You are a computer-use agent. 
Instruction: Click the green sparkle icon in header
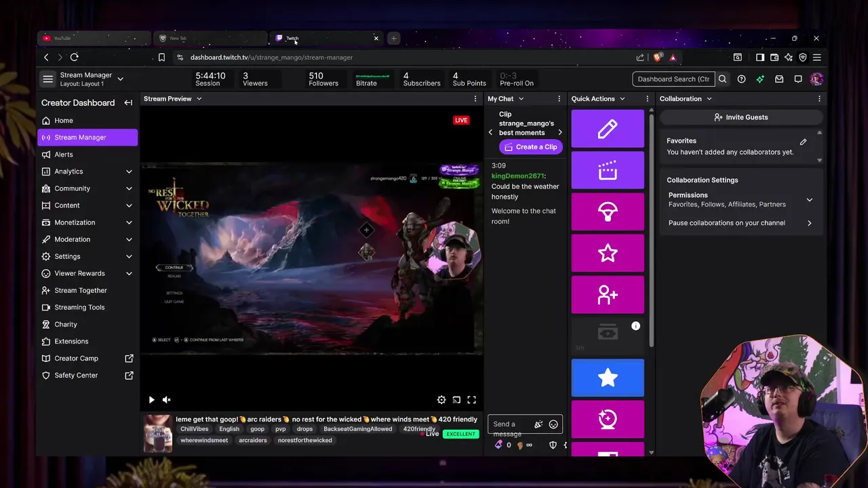coord(760,79)
